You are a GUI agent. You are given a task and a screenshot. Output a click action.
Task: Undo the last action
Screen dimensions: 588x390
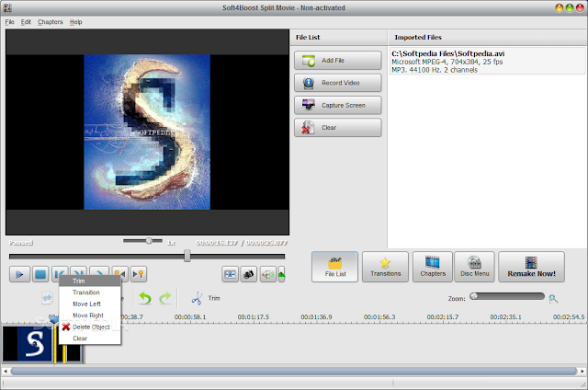(145, 298)
